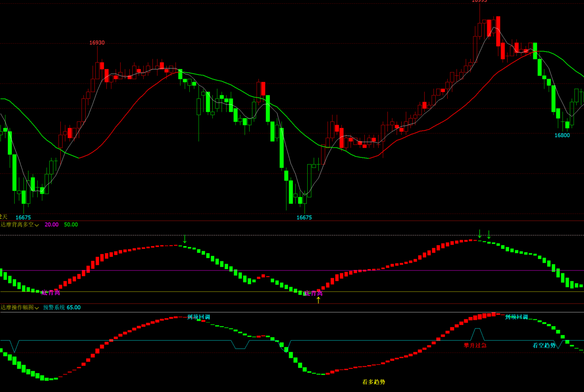
Task: Click the red 攀升过急 warning label
Action: (x=475, y=345)
